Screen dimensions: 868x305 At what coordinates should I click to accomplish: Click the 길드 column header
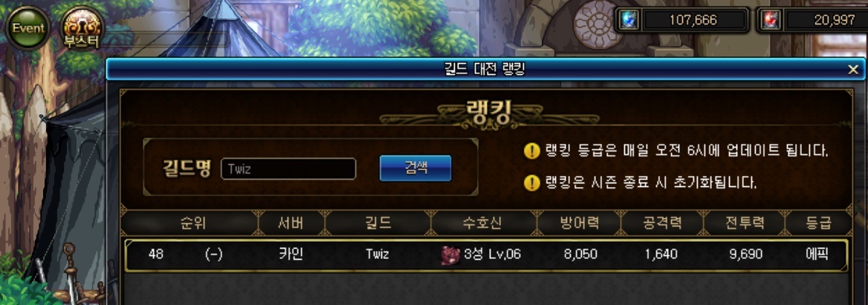click(x=378, y=223)
